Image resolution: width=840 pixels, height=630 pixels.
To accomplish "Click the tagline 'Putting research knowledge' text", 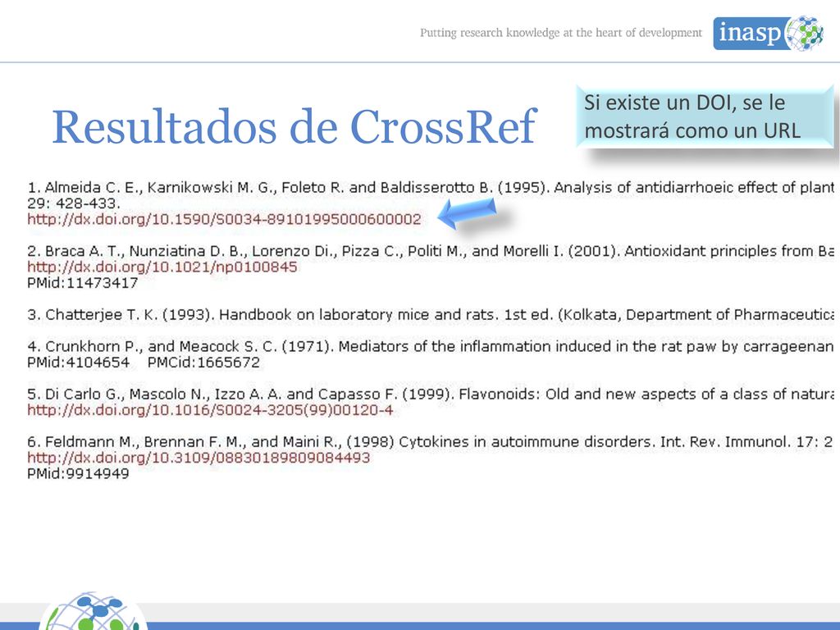I will click(561, 33).
